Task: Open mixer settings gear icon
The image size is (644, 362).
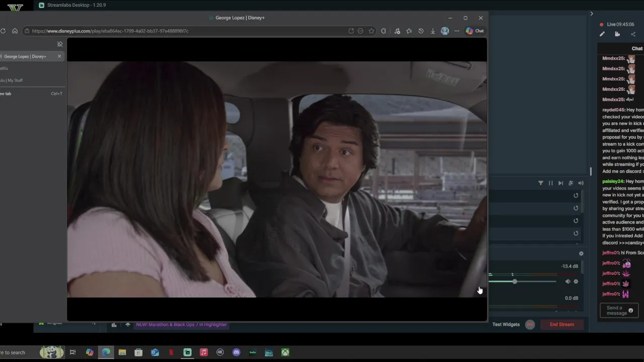Action: click(x=581, y=253)
